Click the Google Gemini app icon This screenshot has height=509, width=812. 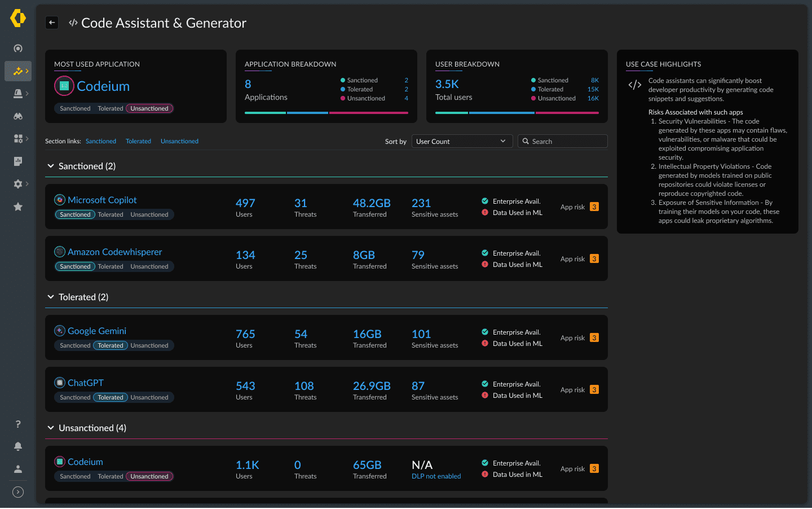coord(60,331)
